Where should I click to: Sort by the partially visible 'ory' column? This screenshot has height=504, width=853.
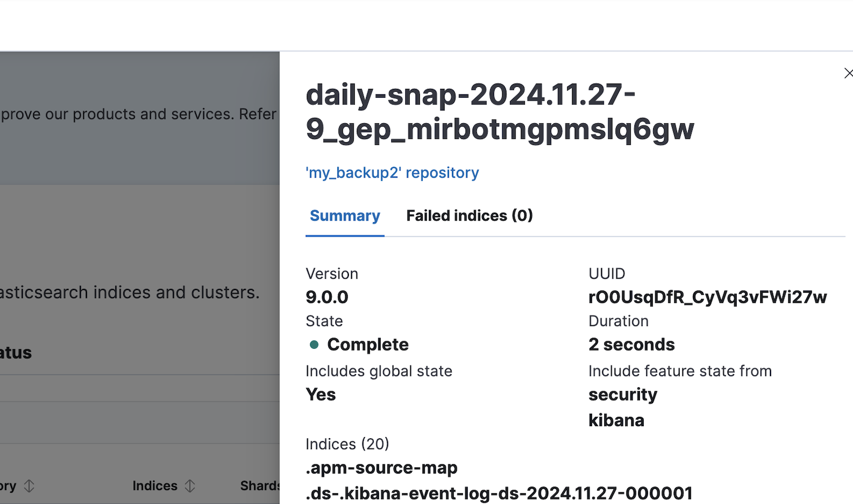click(17, 486)
